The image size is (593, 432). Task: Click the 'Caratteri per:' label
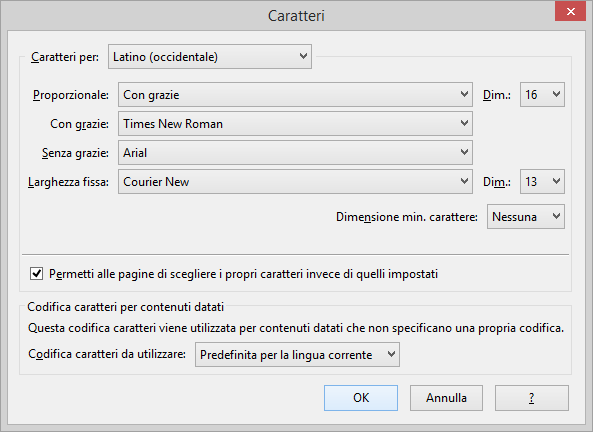(x=65, y=57)
